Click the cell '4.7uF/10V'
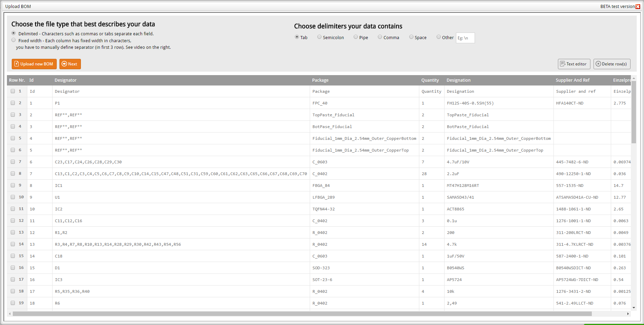 click(x=499, y=162)
